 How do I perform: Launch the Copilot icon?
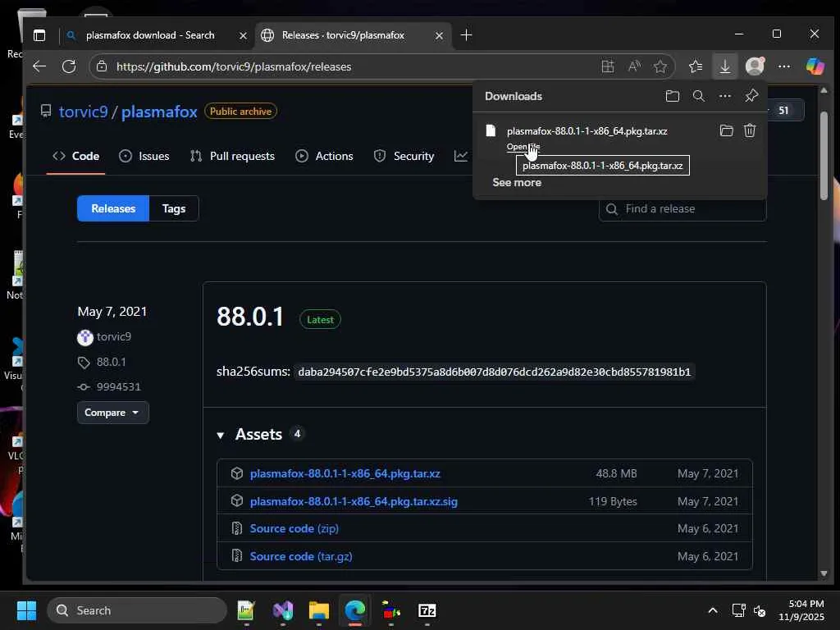pos(815,66)
